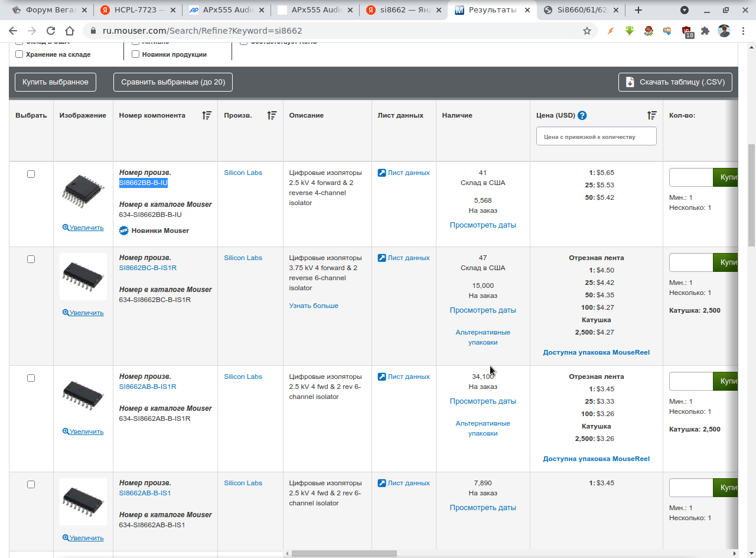This screenshot has height=558, width=756.
Task: Click Доступна упаковка MouseReel for SI8662AB-B-IS1R
Action: (x=596, y=459)
